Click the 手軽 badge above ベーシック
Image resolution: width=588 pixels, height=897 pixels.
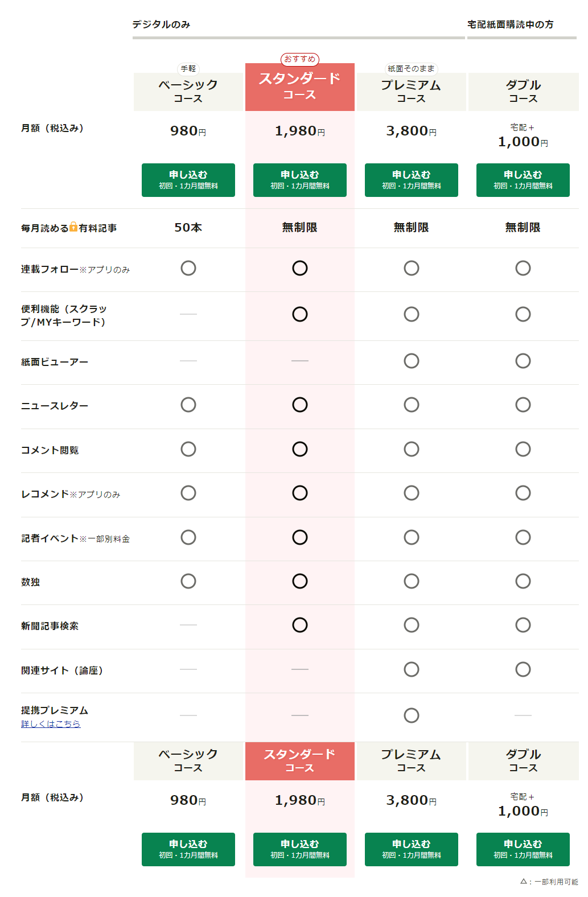(188, 69)
